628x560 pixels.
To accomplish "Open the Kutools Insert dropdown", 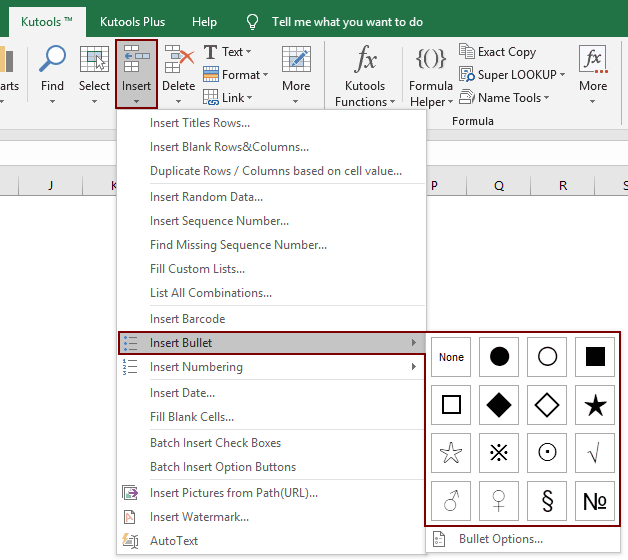I will 136,73.
